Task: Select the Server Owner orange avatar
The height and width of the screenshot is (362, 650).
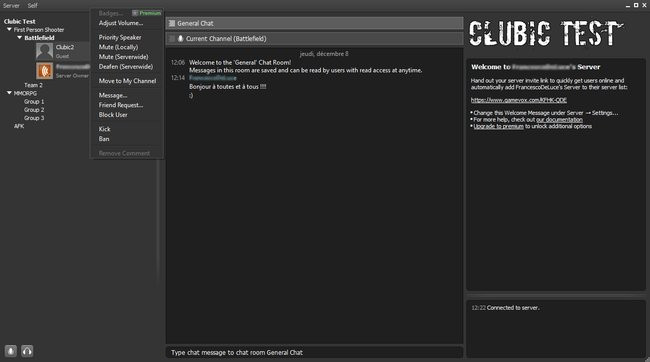Action: 44,70
